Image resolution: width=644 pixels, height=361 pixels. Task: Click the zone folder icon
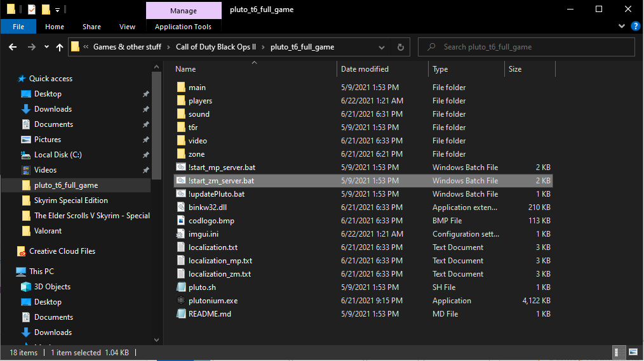point(181,154)
